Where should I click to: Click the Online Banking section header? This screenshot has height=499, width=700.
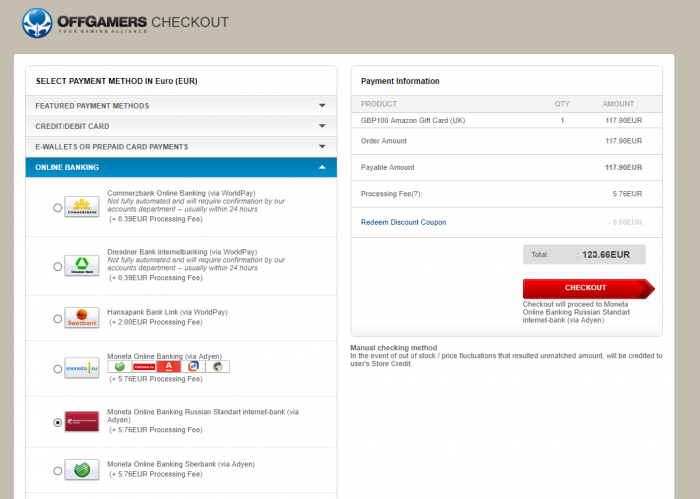pyautogui.click(x=67, y=167)
